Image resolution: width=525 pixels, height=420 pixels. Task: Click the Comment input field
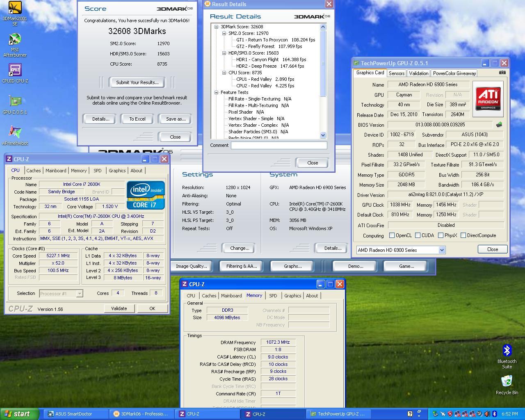(x=279, y=145)
